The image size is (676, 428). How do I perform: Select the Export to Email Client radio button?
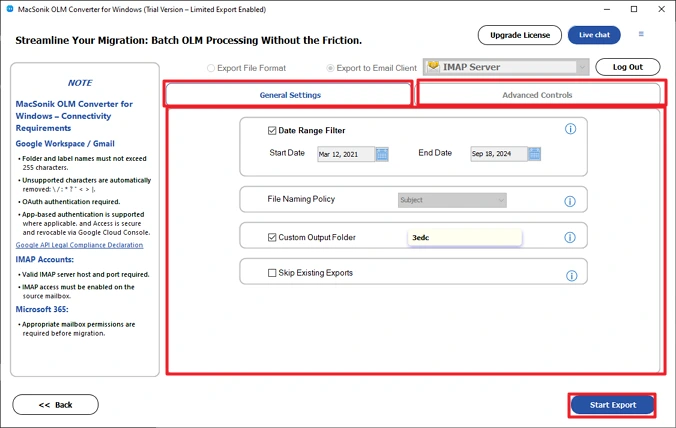(330, 68)
